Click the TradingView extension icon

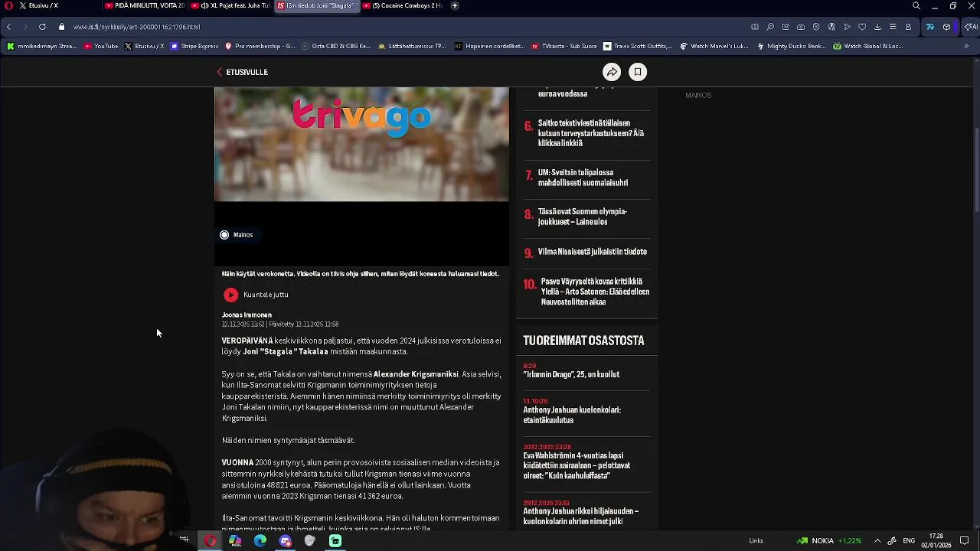[x=930, y=27]
